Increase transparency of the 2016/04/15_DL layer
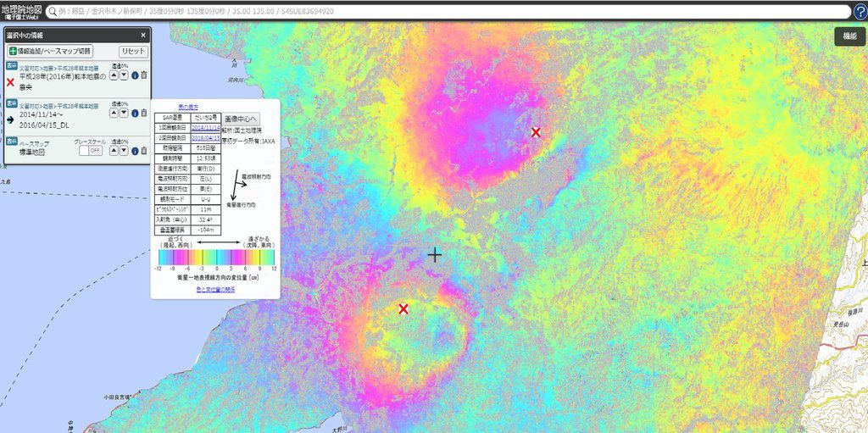Image resolution: width=868 pixels, height=433 pixels. point(114,113)
